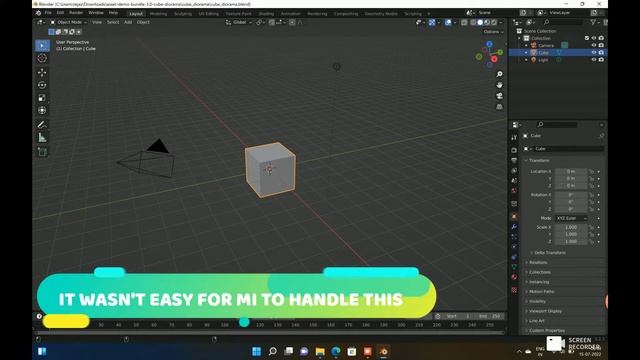Click the Scale X value field
640x360 pixels.
571,227
